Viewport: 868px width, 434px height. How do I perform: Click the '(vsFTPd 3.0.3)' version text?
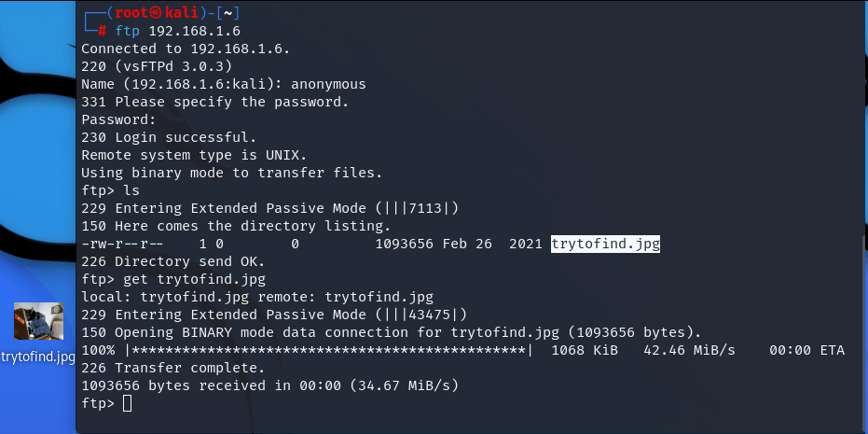point(173,66)
